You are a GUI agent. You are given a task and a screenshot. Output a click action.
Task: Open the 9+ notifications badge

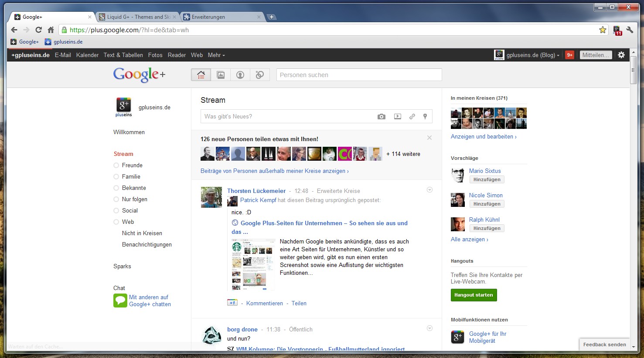coord(569,55)
